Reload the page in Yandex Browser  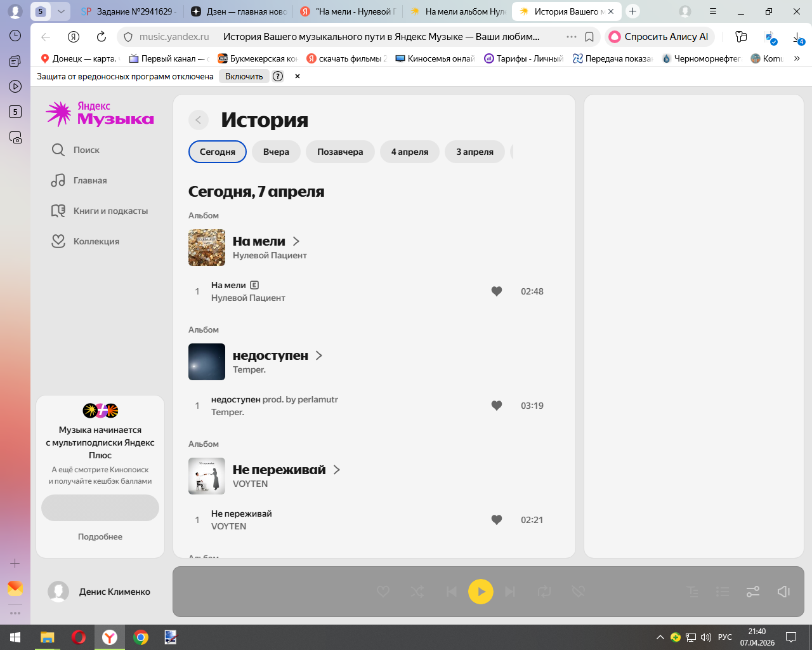(101, 37)
